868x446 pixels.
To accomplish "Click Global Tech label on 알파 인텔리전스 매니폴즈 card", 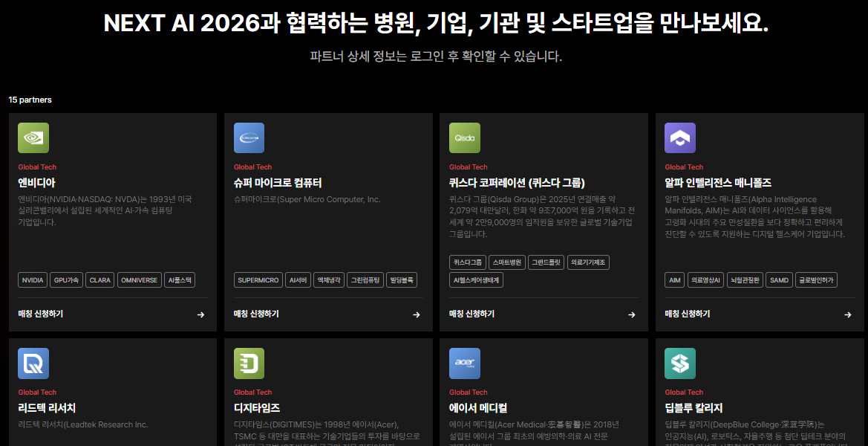I will point(684,167).
